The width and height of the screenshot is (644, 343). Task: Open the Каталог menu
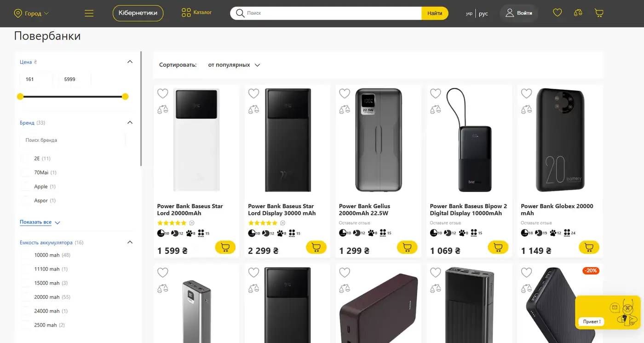[x=196, y=12]
